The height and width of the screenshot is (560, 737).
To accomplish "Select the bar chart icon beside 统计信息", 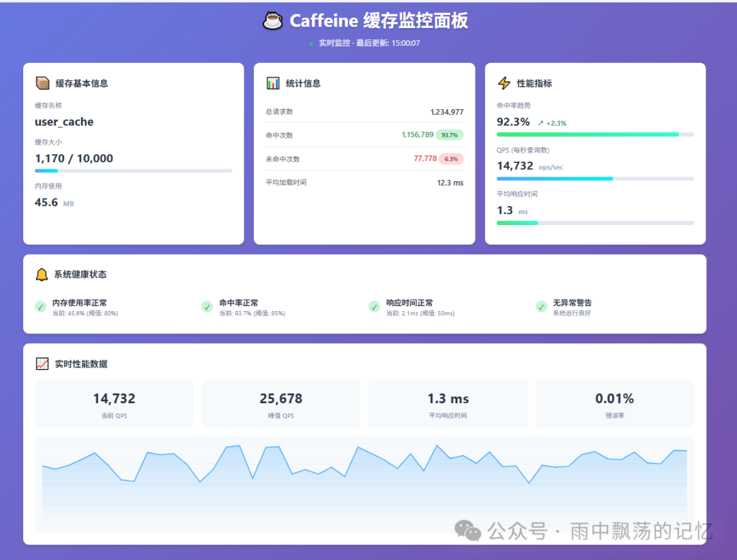I will [x=272, y=83].
